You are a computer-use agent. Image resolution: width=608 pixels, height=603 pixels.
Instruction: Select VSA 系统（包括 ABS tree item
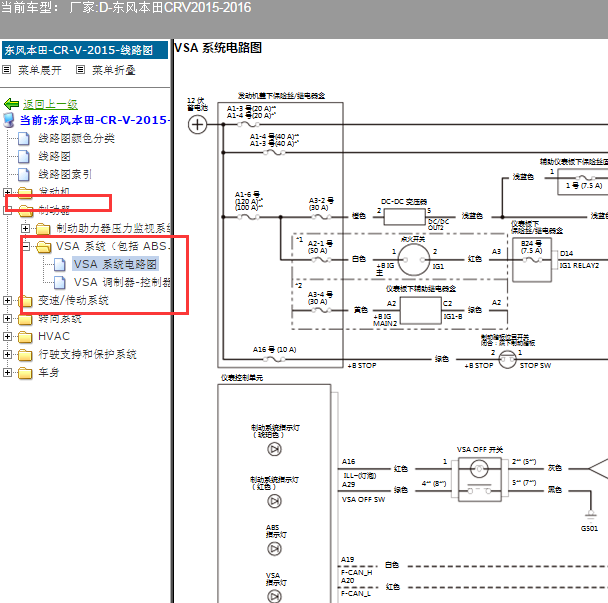click(x=113, y=246)
